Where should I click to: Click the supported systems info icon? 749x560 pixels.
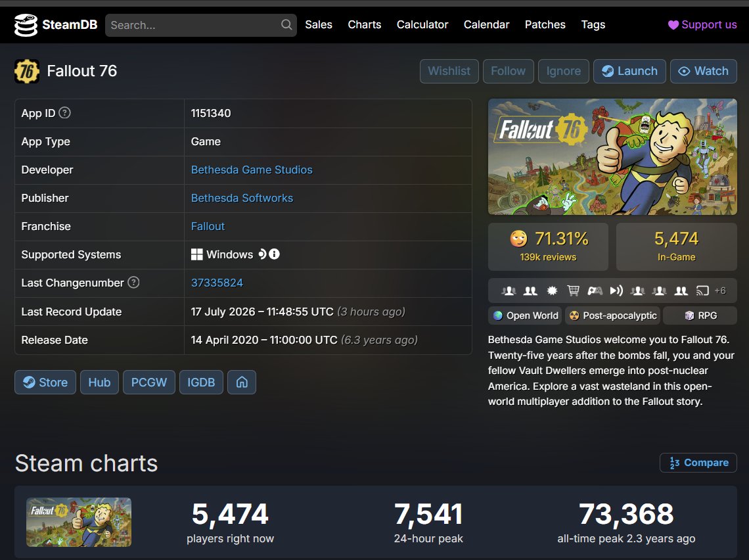(274, 254)
